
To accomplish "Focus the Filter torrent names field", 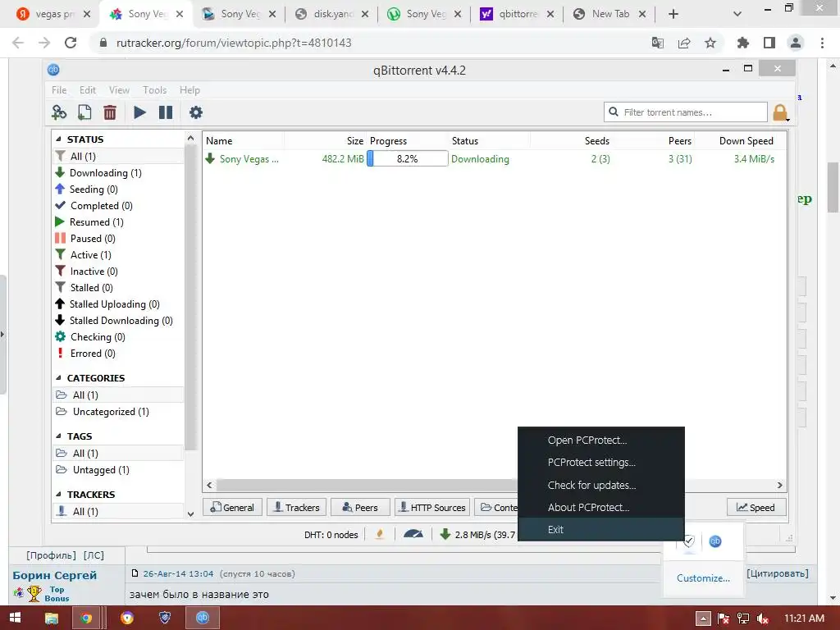I will click(686, 112).
